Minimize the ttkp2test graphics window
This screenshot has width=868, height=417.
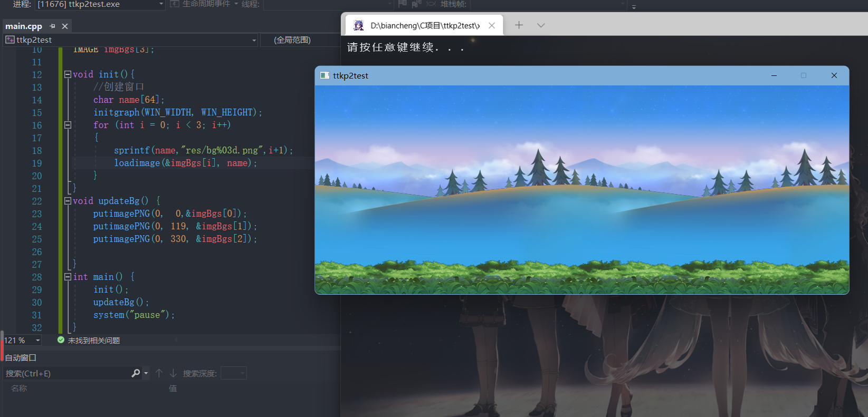(x=774, y=75)
